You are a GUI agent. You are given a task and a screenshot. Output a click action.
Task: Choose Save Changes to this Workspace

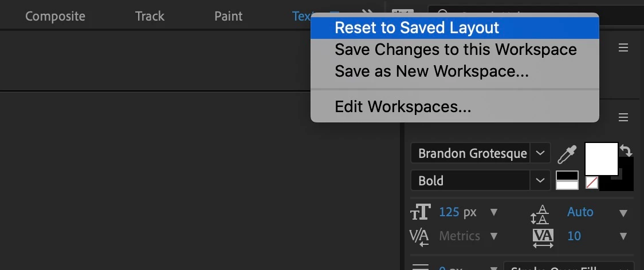point(455,49)
